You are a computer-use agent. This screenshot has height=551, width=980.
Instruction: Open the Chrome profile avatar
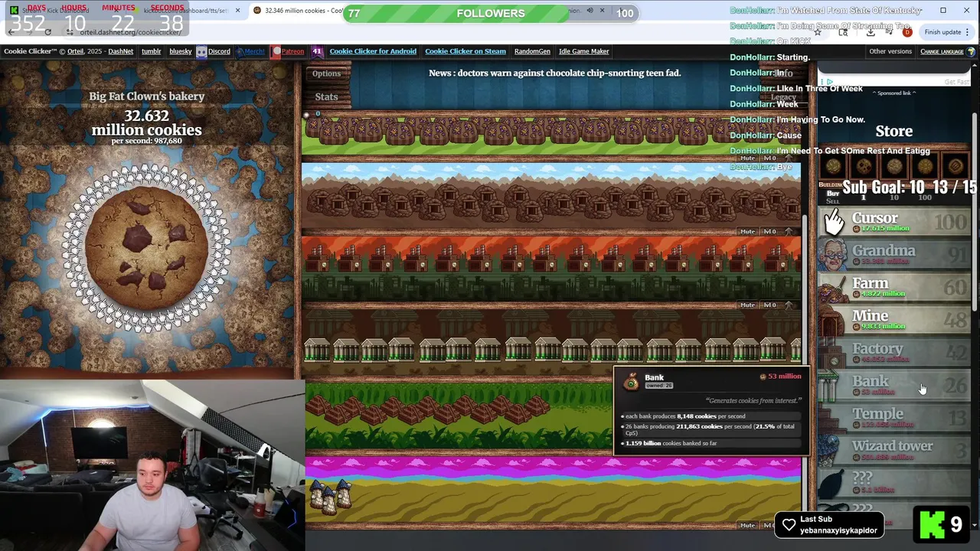pyautogui.click(x=907, y=32)
